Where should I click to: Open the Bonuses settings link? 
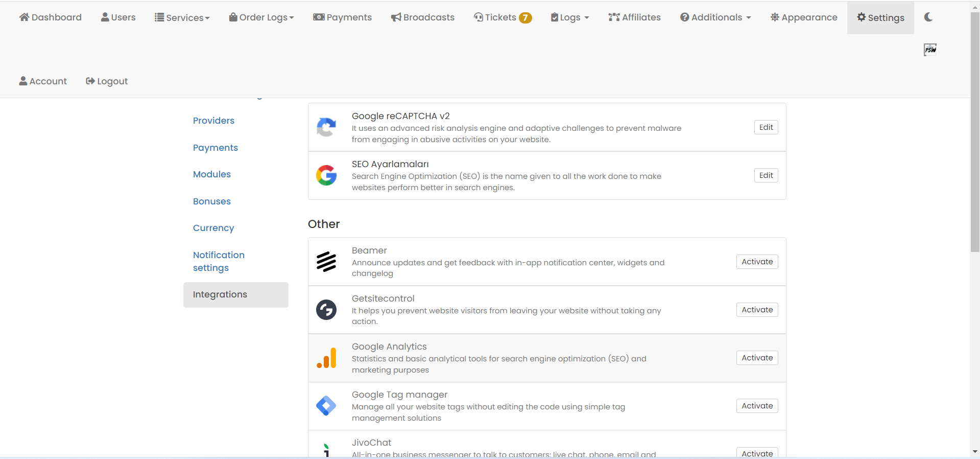coord(212,201)
